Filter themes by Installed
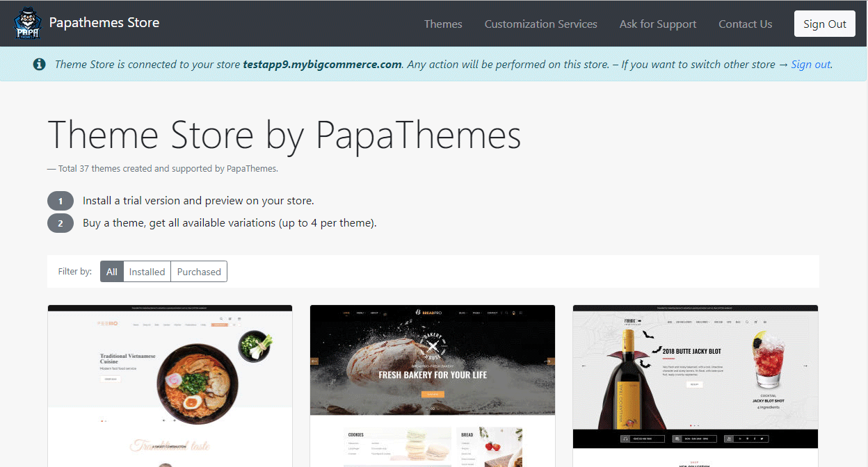868x467 pixels. (x=147, y=272)
